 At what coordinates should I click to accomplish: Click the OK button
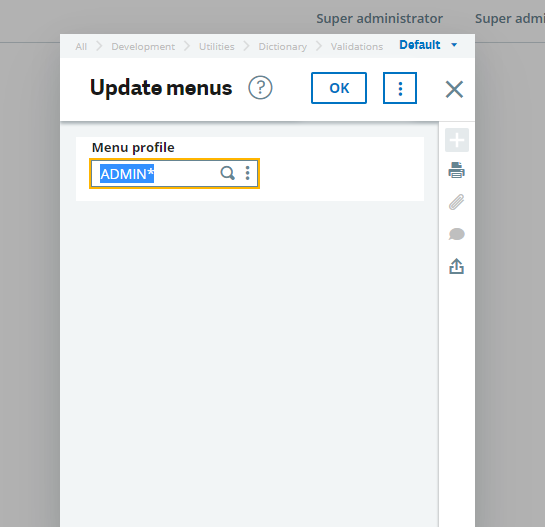(339, 88)
